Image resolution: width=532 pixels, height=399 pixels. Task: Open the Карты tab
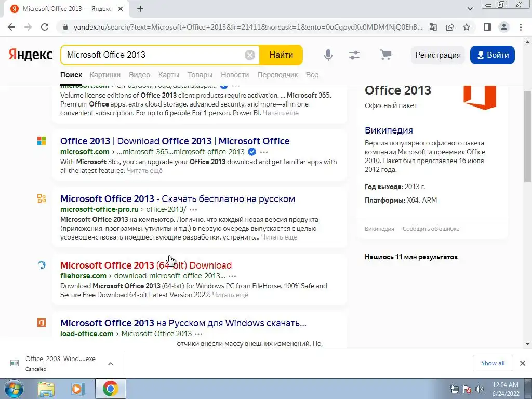[x=169, y=75]
